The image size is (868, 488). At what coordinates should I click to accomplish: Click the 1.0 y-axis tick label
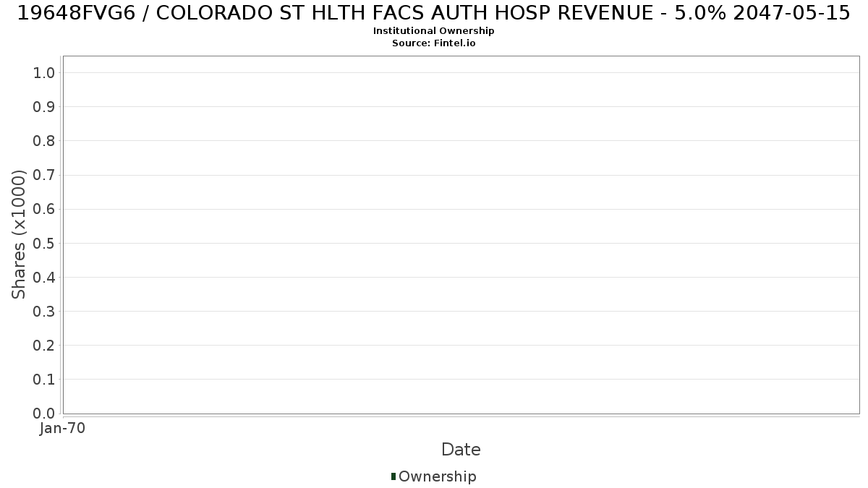(44, 72)
